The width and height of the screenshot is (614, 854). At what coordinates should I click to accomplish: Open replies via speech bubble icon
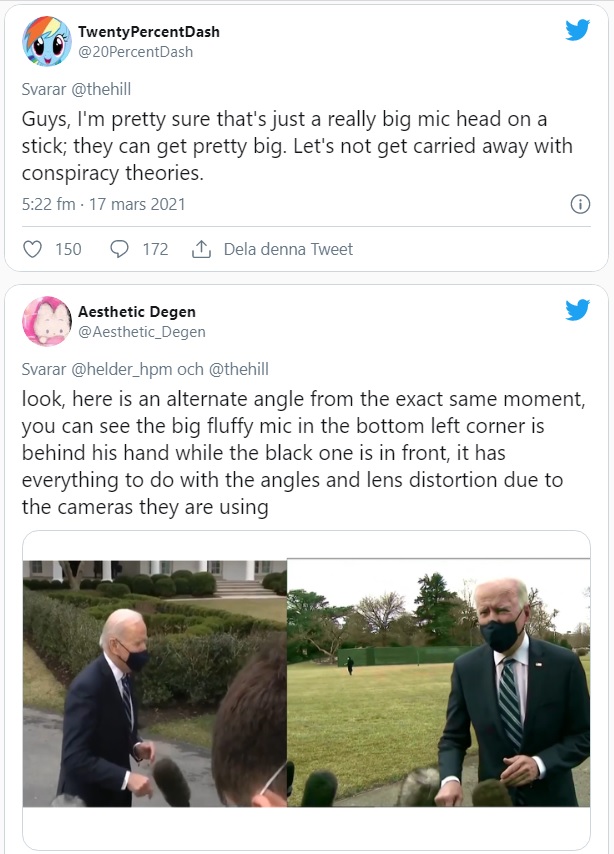point(119,249)
